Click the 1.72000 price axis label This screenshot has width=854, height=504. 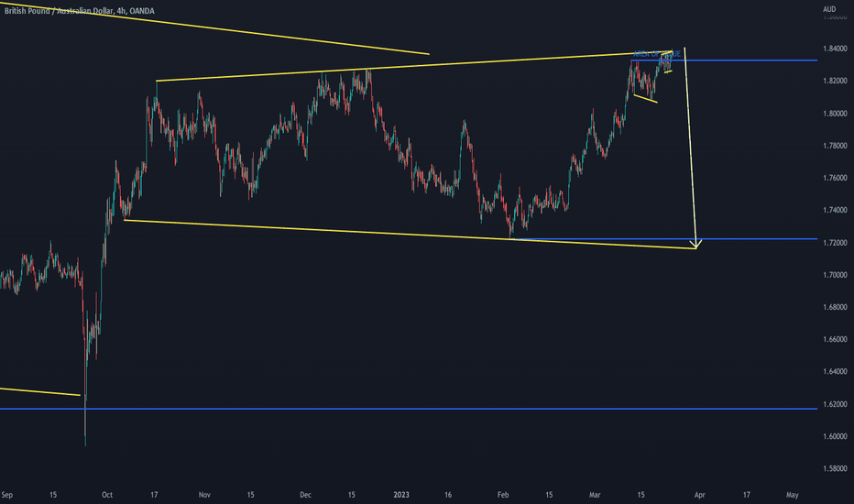(x=835, y=243)
